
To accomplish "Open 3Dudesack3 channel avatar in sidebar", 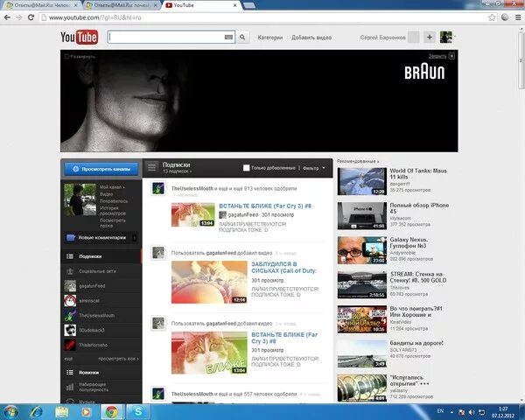I will 70,330.
